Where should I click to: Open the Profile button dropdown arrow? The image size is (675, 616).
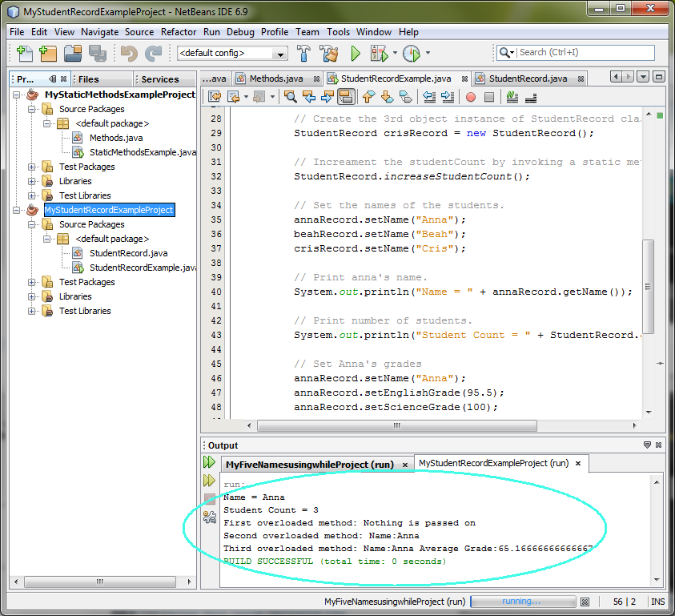pos(428,53)
